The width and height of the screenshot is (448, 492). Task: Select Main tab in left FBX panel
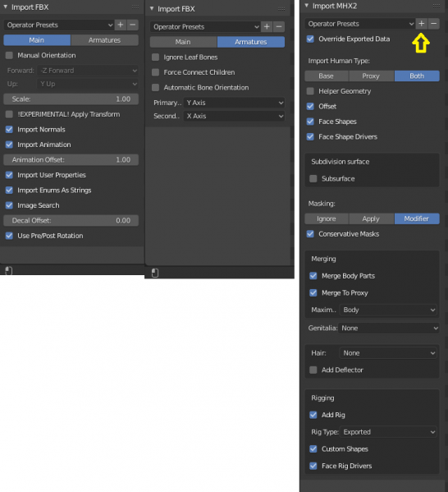[37, 40]
